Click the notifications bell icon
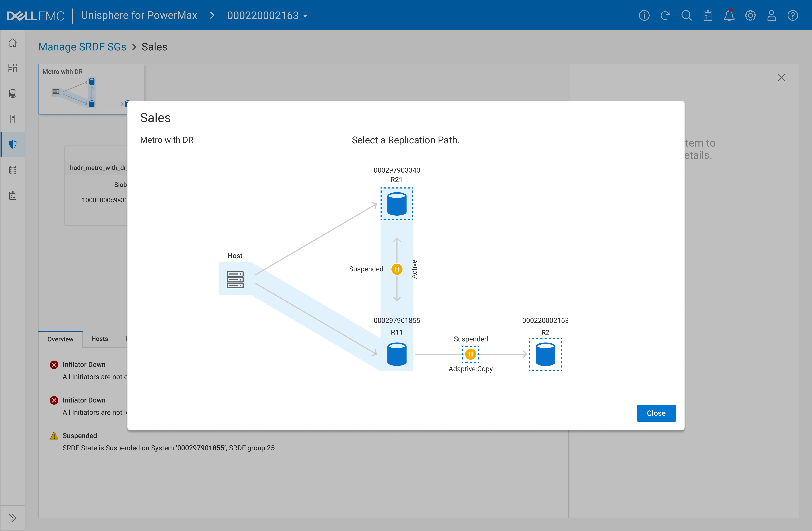Screen dimensions: 812x531 click(x=729, y=16)
